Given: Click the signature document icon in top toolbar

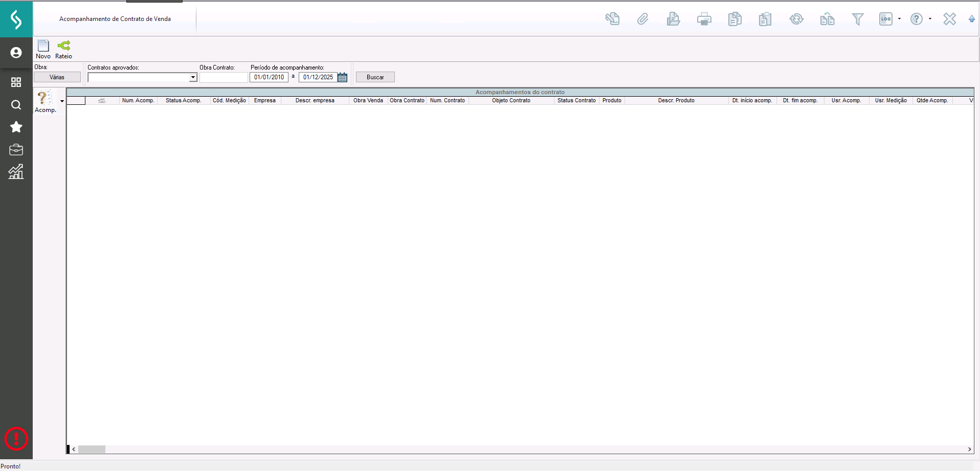Looking at the screenshot, I should click(x=612, y=19).
